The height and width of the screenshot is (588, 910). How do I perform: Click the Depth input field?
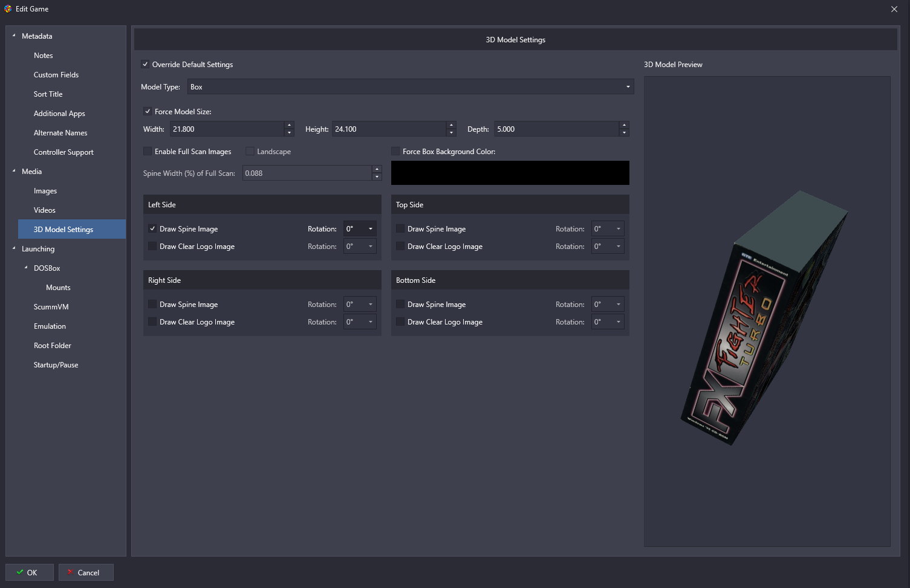point(557,129)
